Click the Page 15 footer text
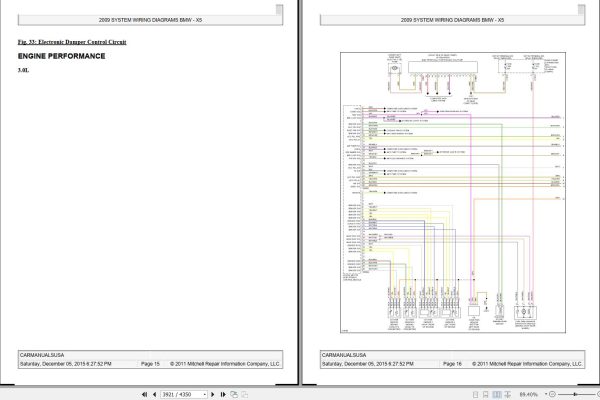Viewport: 600px width, 400px height. coord(150,364)
